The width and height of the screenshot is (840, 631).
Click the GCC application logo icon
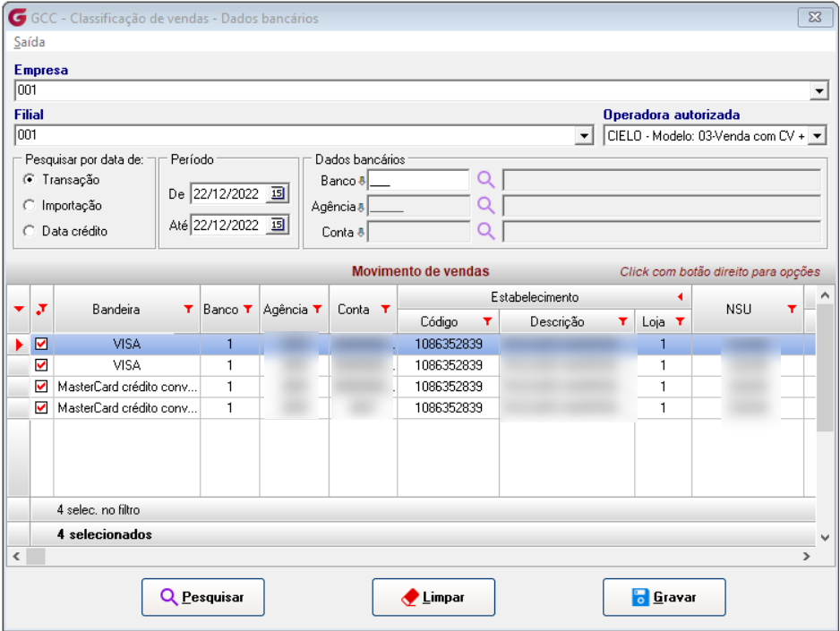tap(17, 17)
